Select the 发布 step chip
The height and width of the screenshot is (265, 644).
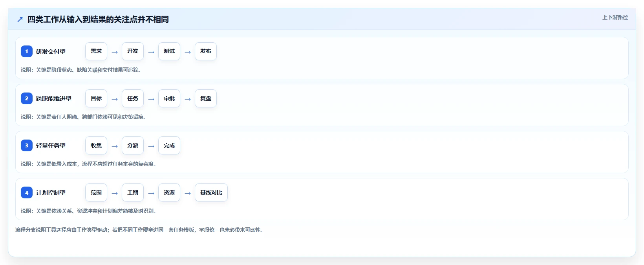tap(206, 51)
